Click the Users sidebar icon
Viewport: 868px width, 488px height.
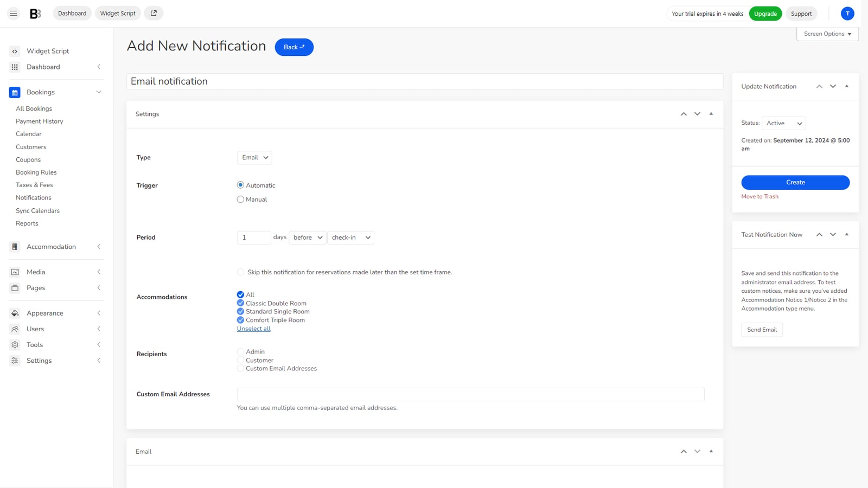[14, 329]
